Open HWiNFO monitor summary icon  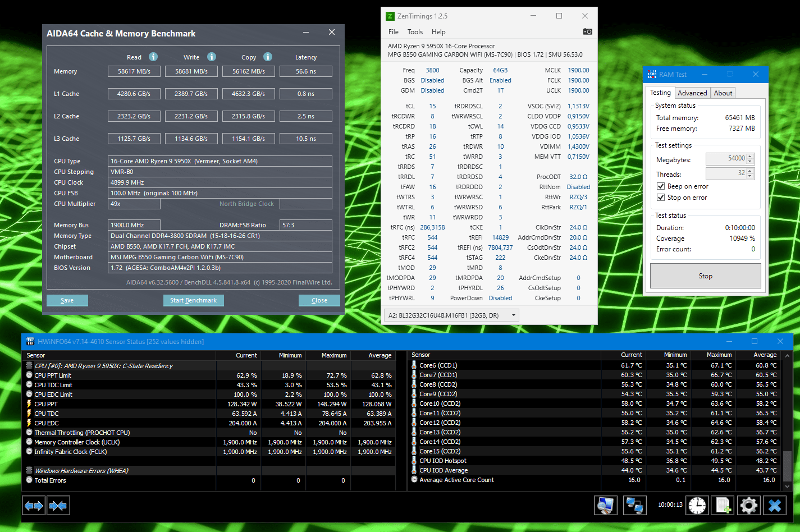606,505
